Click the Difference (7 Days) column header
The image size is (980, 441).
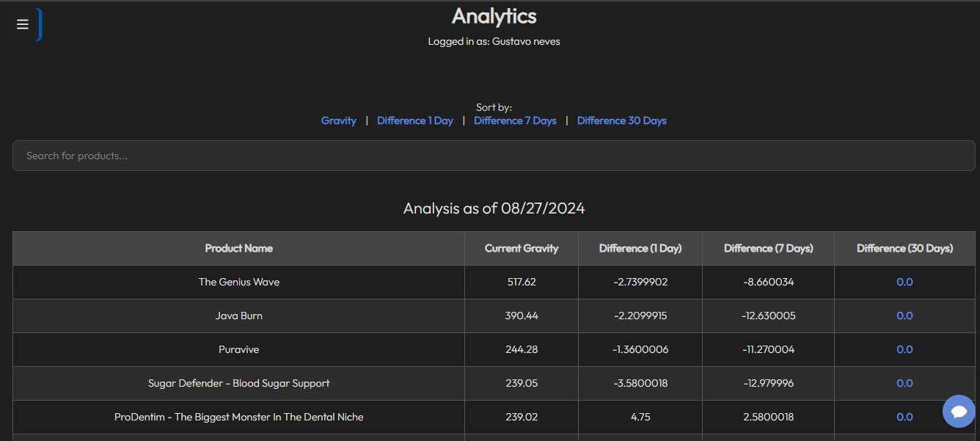(769, 248)
